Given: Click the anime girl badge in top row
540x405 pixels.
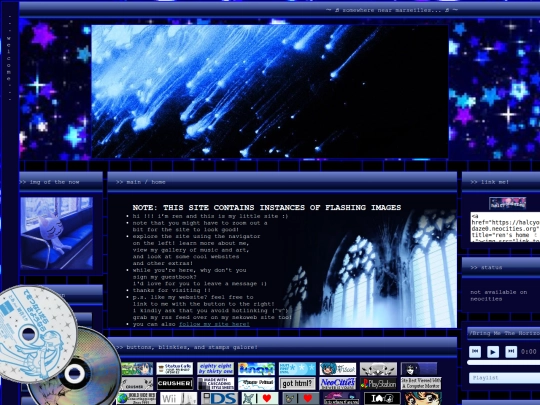Looking at the screenshot, I should pyautogui.click(x=137, y=368).
